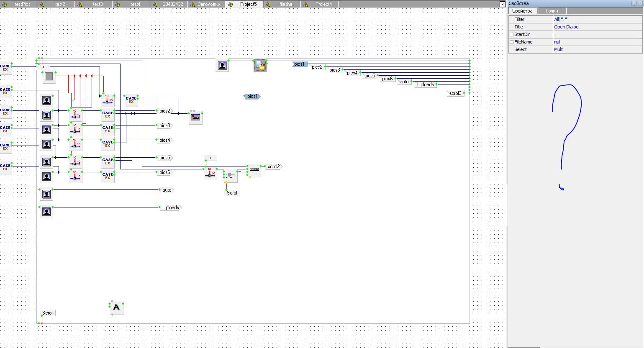Select the image element wired to auto

[x=46, y=194]
